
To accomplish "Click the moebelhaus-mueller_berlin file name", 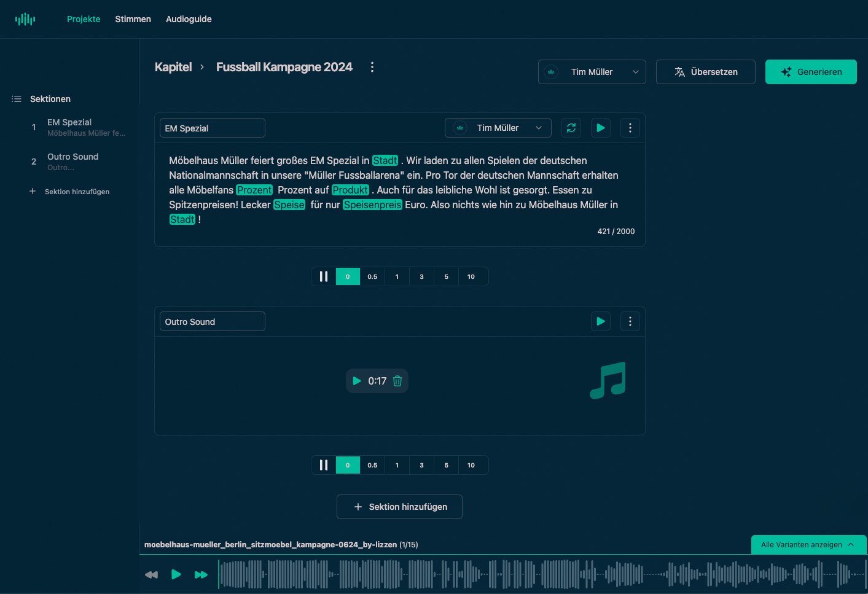I will click(x=271, y=545).
